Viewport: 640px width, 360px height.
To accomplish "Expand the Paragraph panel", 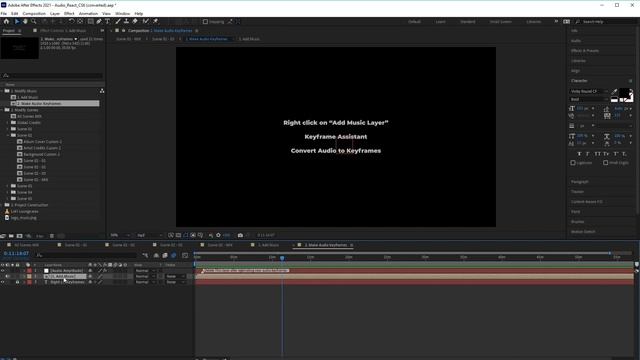I will (580, 182).
